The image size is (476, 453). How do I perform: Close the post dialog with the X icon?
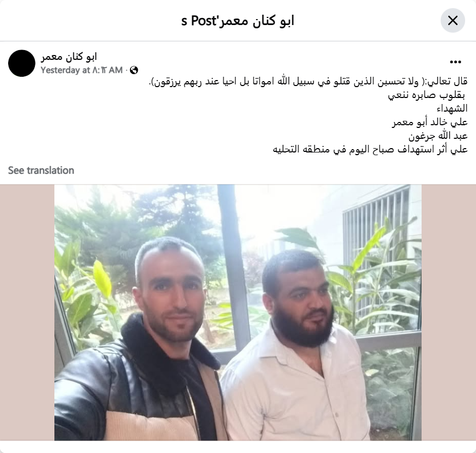click(x=453, y=21)
